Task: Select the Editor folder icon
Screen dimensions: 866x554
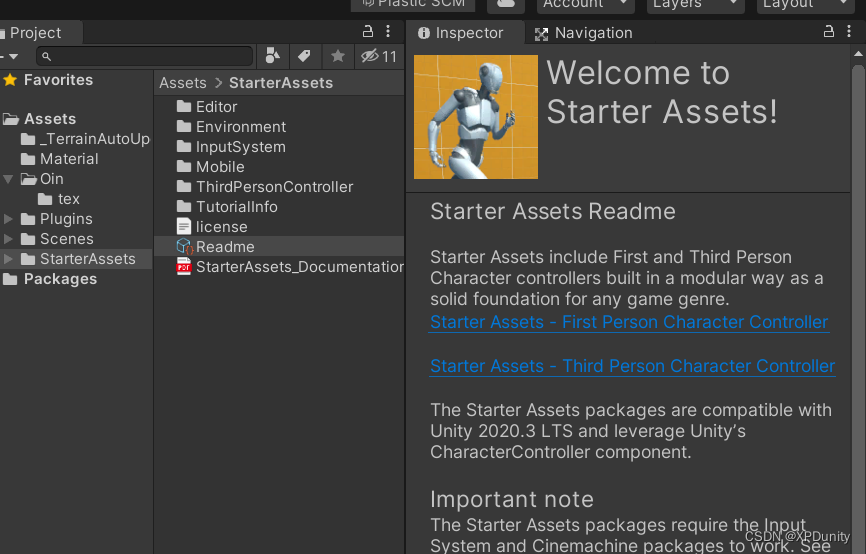Action: [x=184, y=106]
